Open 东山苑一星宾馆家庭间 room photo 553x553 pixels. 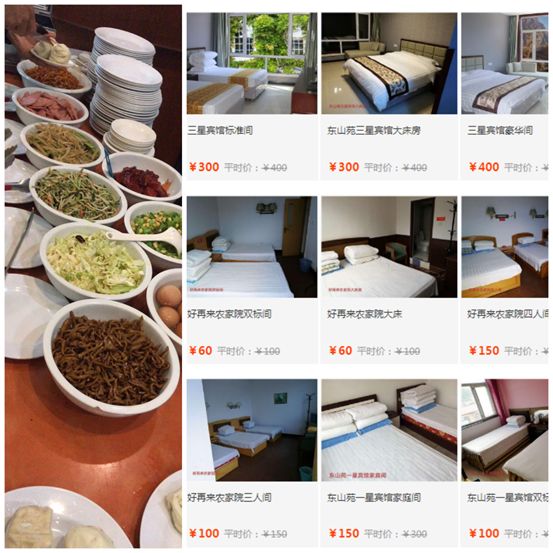tap(389, 430)
